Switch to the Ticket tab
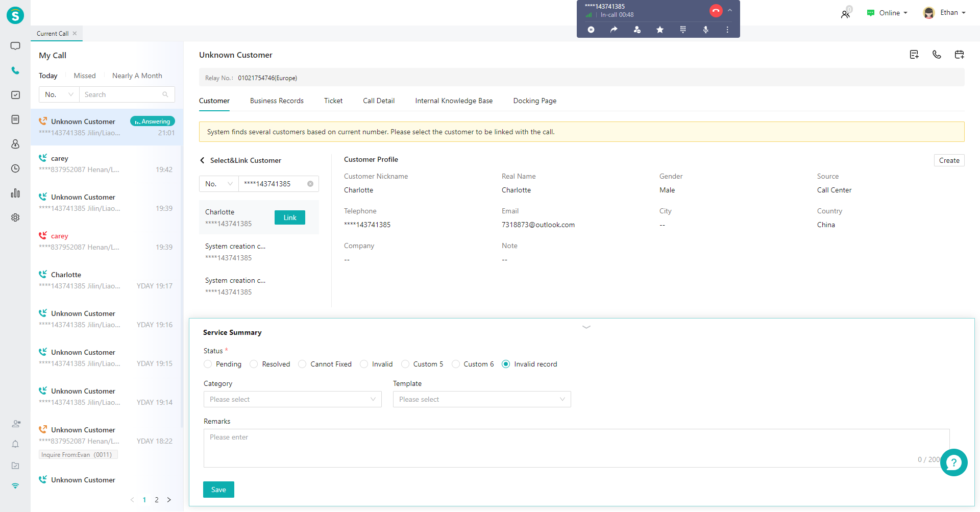The image size is (980, 512). (x=333, y=101)
